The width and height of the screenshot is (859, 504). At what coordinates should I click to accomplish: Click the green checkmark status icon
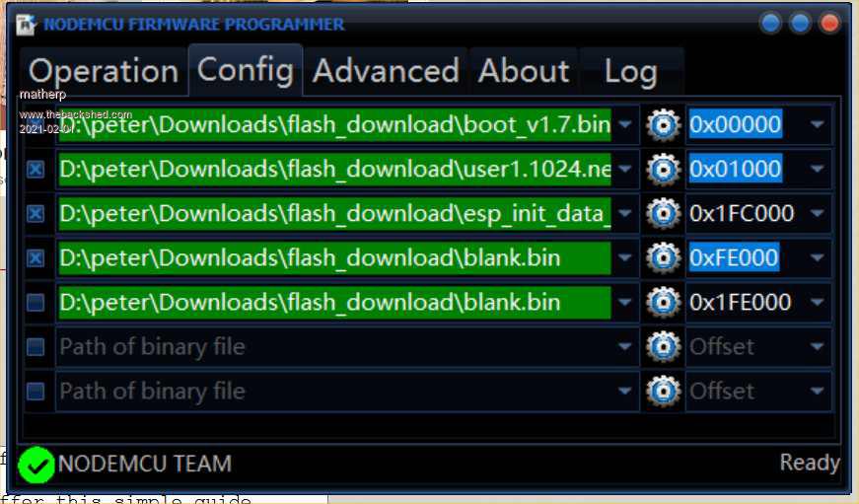point(36,465)
